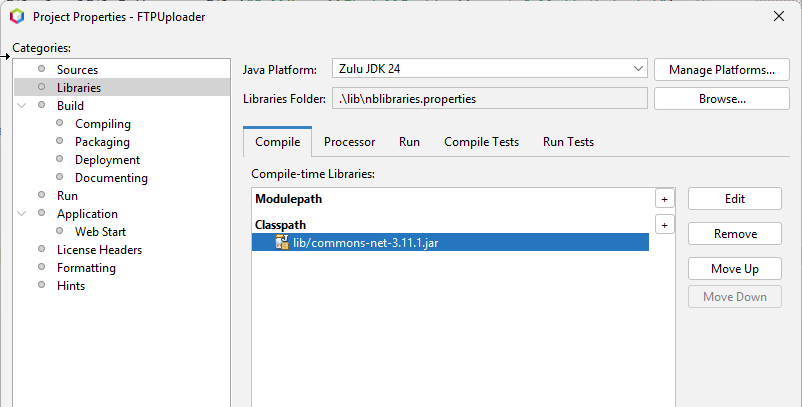Image resolution: width=802 pixels, height=407 pixels.
Task: Select the Compiling category
Action: click(x=103, y=124)
